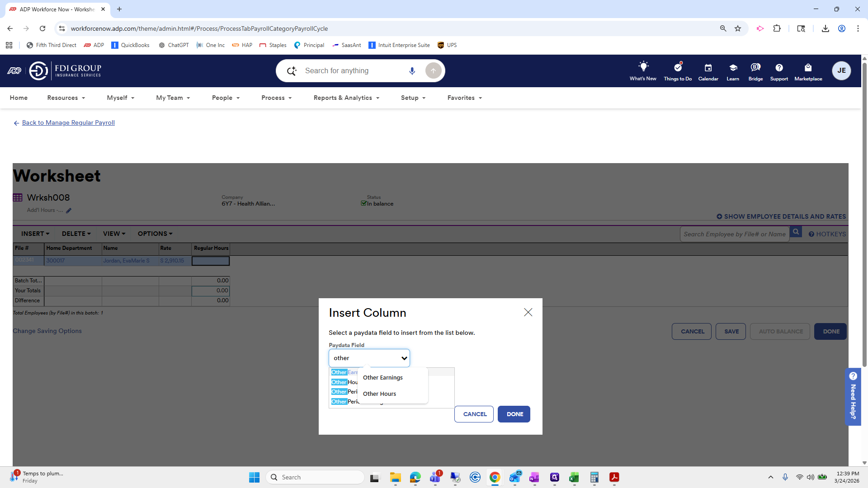This screenshot has width=868, height=488.
Task: Expand the Paydata Field dropdown arrow
Action: coord(404,358)
